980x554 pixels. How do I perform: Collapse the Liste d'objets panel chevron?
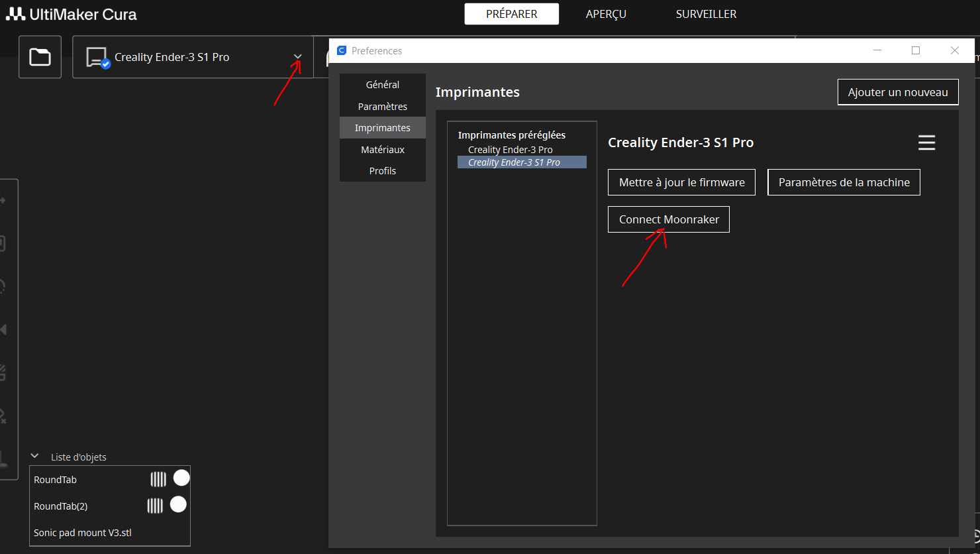click(x=34, y=457)
